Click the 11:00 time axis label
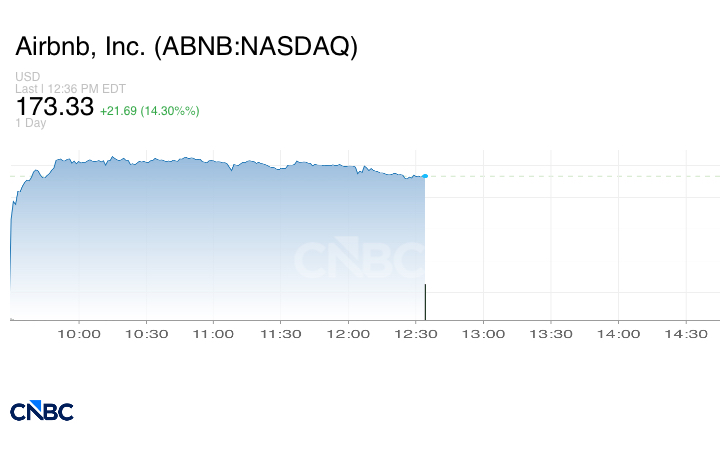The image size is (720, 450). coord(213,334)
